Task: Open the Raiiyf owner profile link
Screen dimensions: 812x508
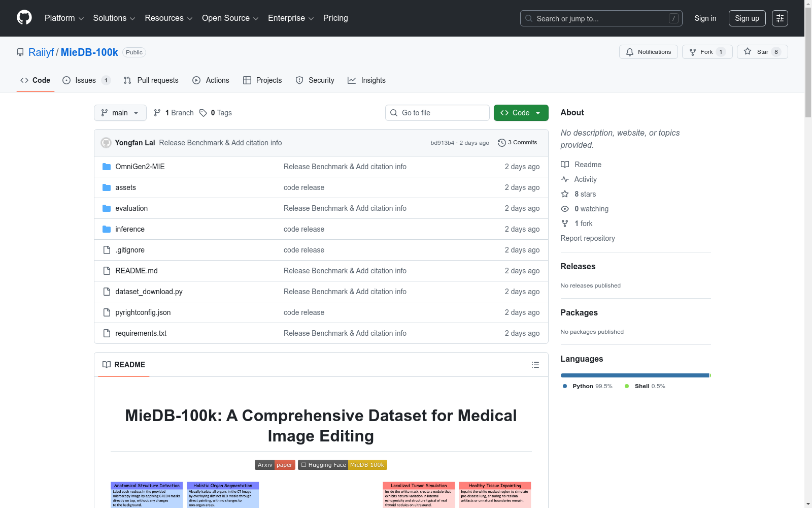Action: pyautogui.click(x=41, y=52)
